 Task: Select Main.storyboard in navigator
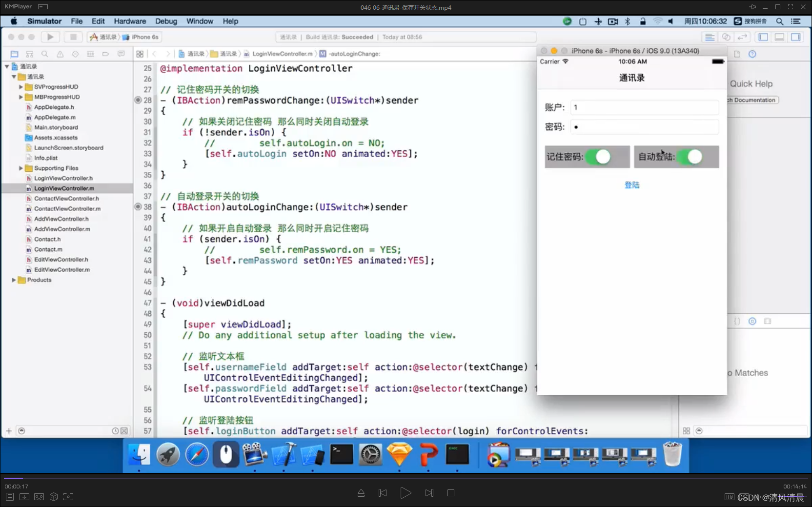coord(56,127)
